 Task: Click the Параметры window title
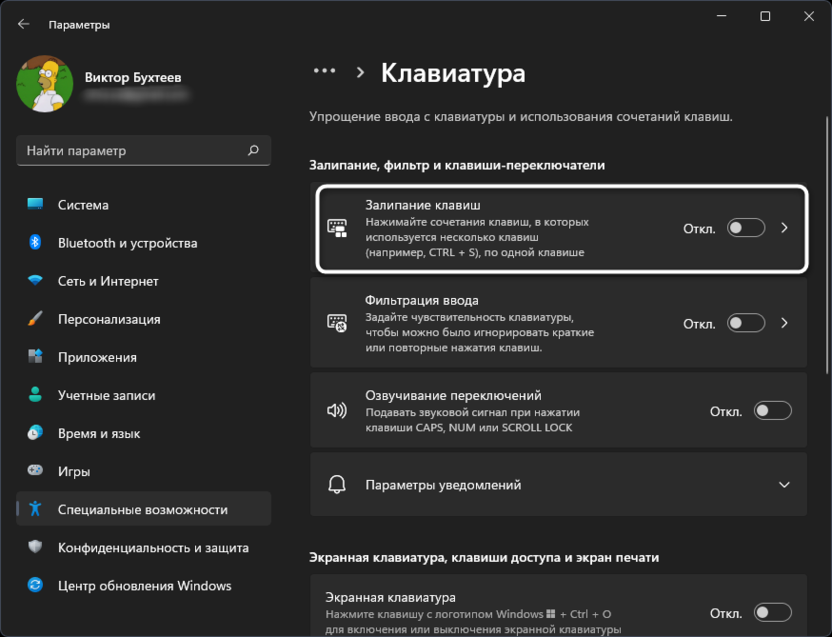click(79, 25)
